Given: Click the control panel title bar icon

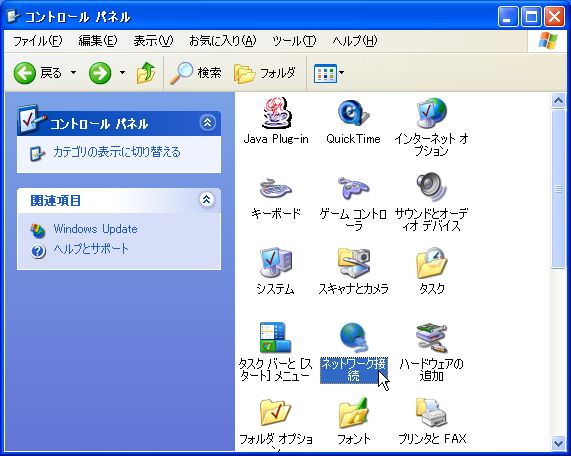Looking at the screenshot, I should click(x=14, y=16).
